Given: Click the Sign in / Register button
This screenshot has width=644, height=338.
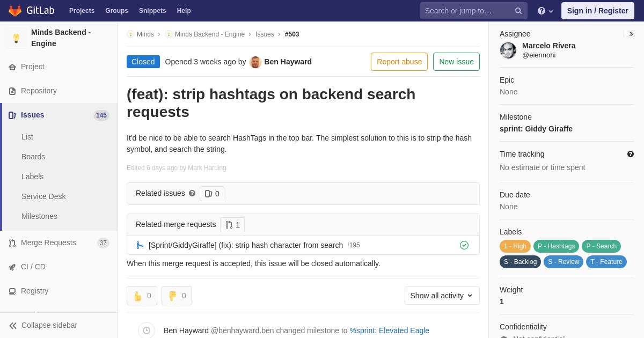Looking at the screenshot, I should (598, 11).
